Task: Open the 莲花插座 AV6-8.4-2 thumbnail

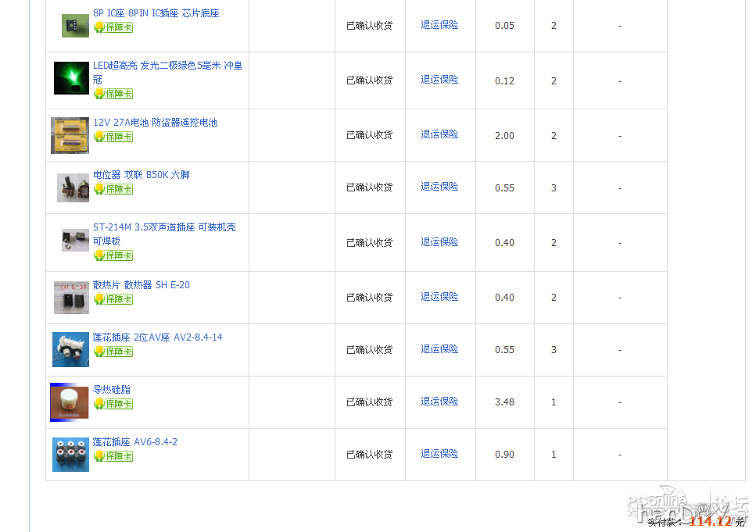Action: tap(70, 454)
